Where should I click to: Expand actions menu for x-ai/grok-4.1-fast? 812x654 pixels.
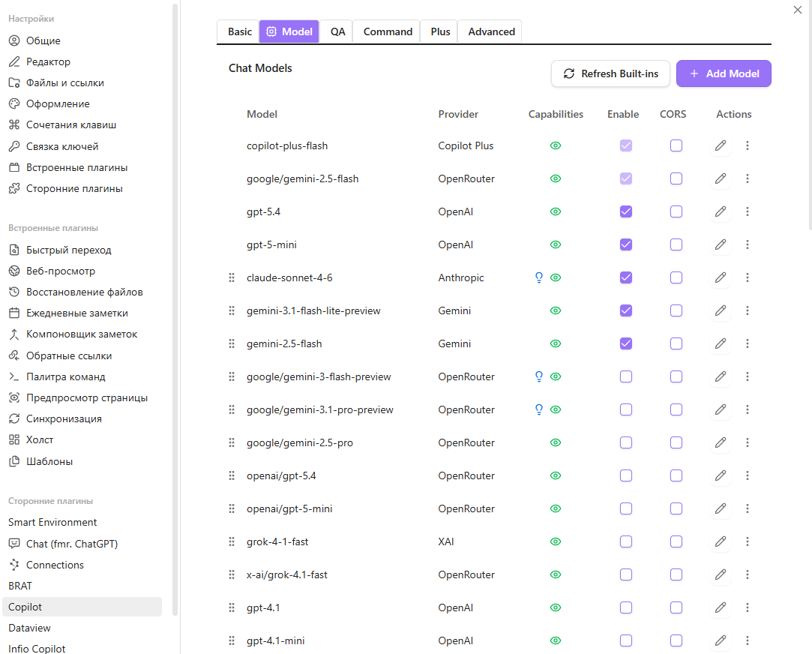point(748,574)
